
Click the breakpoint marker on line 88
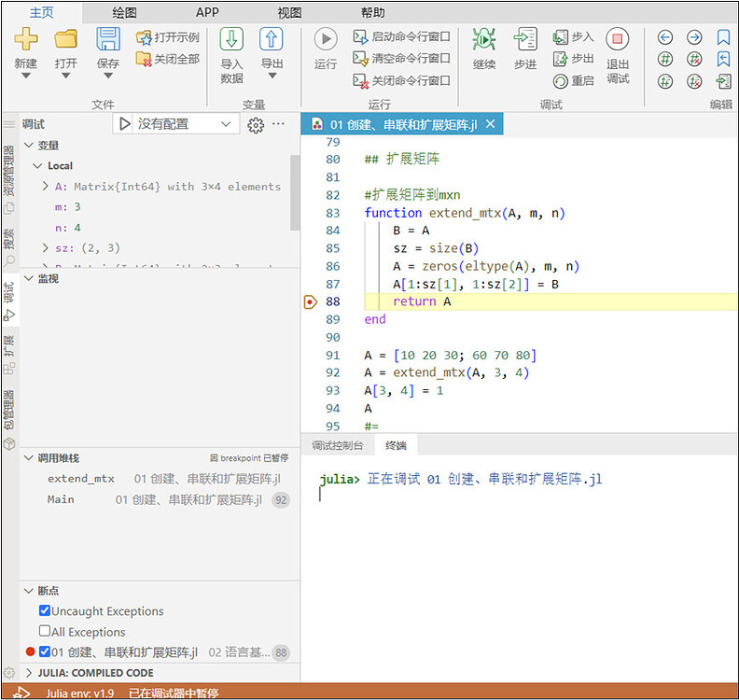point(310,301)
